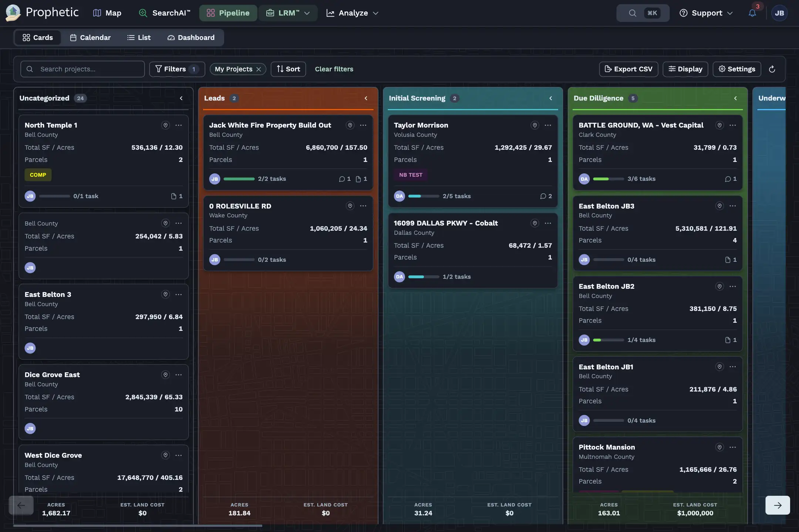Click location pin on Taylor Morrison card
Viewport: 799px width, 532px height.
point(535,125)
